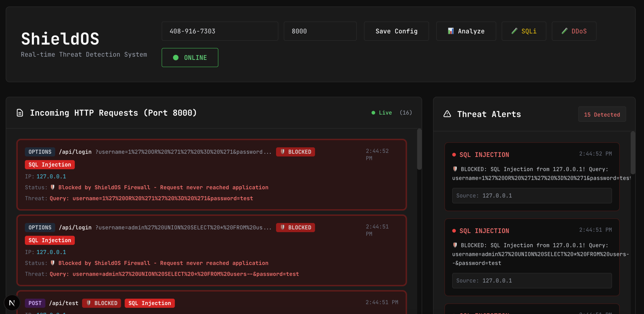644x314 pixels.
Task: Click the Analyze bar chart icon
Action: (x=450, y=31)
